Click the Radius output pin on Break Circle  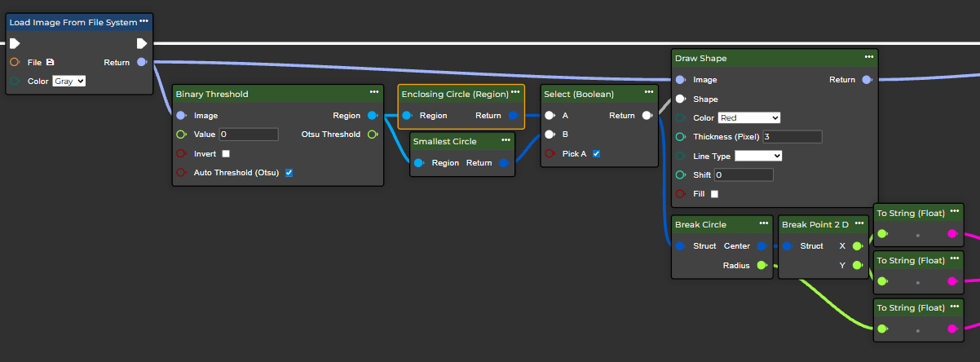click(x=761, y=265)
